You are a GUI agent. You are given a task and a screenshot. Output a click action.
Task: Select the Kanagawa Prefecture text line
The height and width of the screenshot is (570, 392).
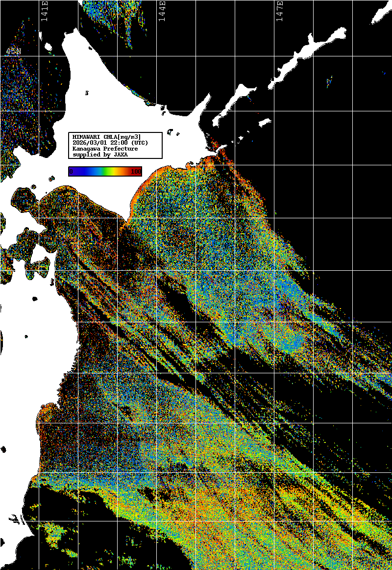pos(105,149)
